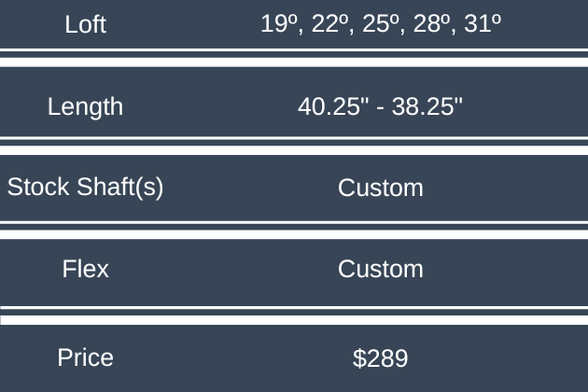Click the divider between Stock Shaft(s) and Flex

pos(294,229)
